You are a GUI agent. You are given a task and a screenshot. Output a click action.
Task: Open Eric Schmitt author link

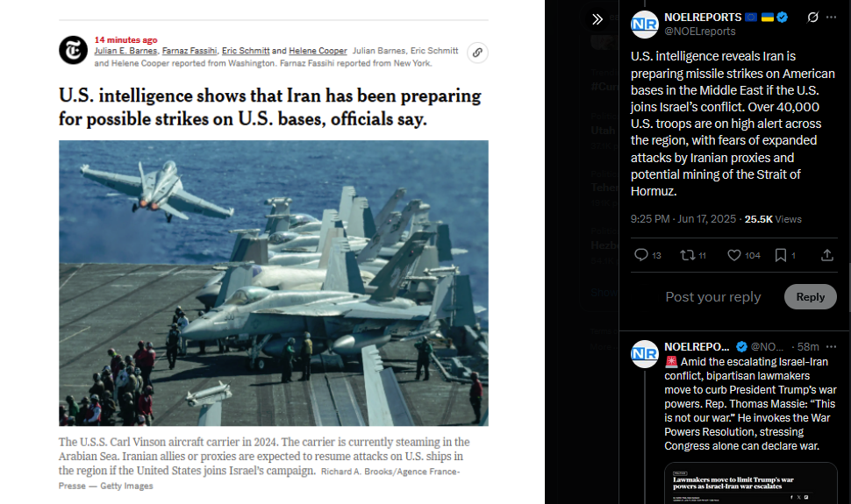pyautogui.click(x=246, y=51)
